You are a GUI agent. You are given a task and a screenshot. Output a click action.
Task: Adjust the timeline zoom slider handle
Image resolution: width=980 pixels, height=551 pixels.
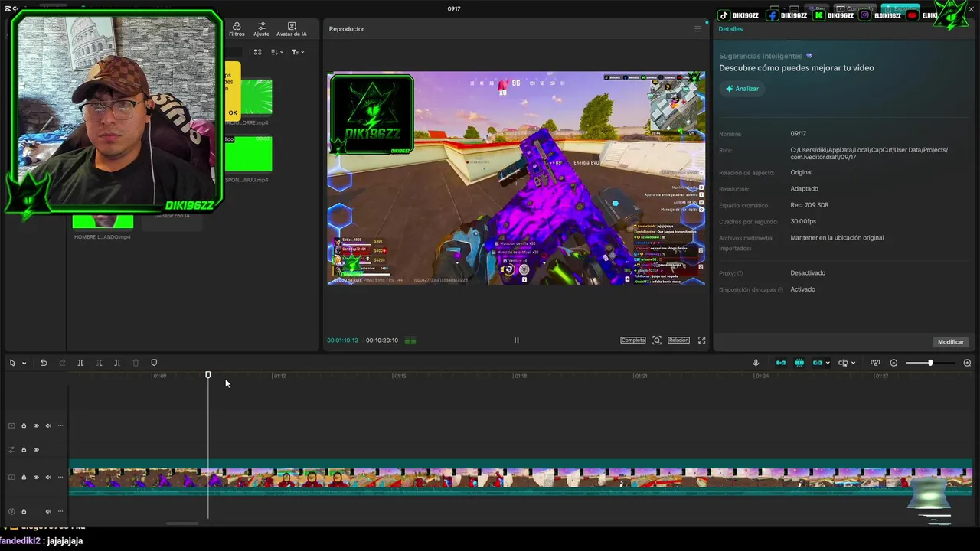click(x=930, y=363)
